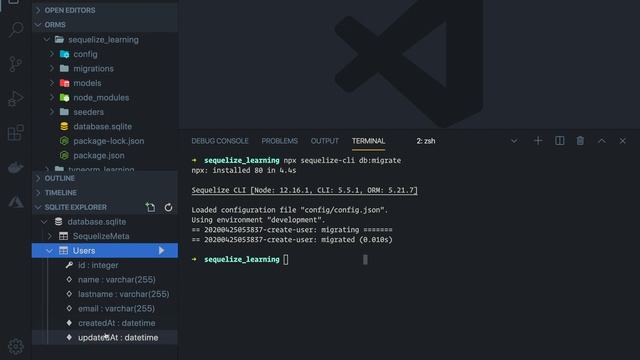Select the id : integer column
The image size is (640, 360).
[105, 265]
